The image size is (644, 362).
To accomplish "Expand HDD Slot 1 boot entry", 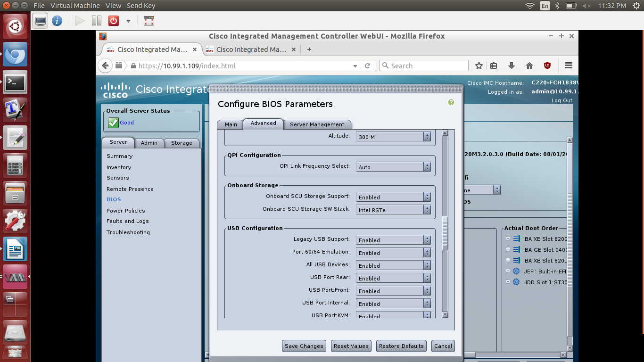I will (x=508, y=282).
